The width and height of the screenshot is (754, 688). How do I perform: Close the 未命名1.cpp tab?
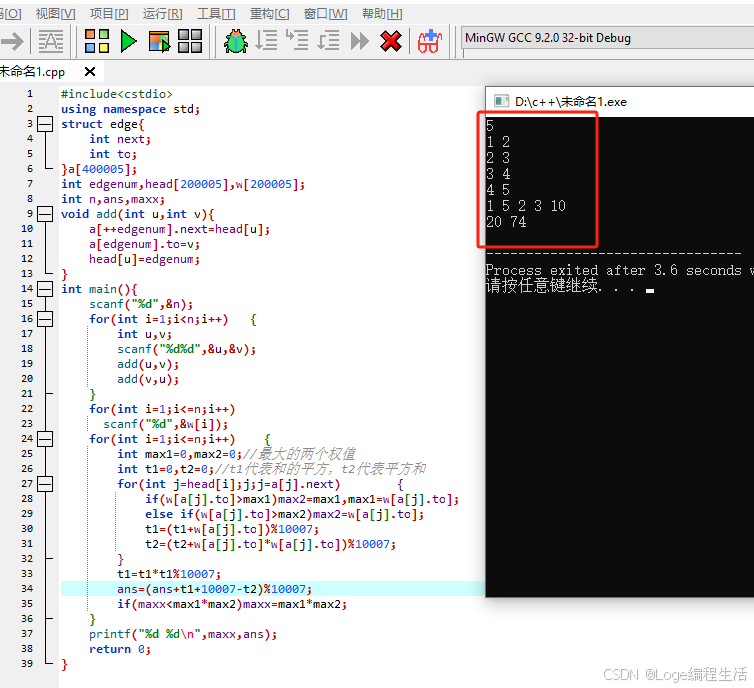pyautogui.click(x=89, y=72)
